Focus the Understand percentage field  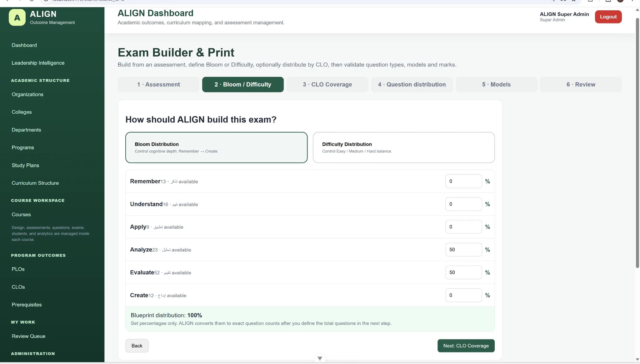point(463,204)
